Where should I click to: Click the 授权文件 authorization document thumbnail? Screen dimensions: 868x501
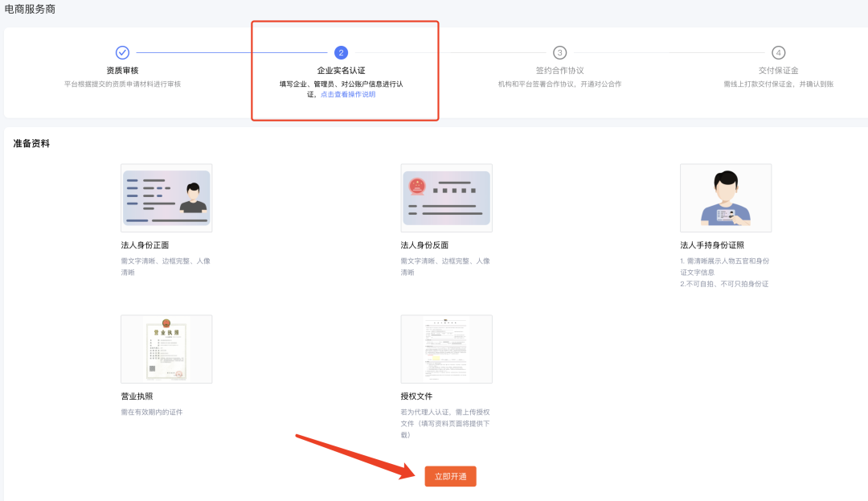pyautogui.click(x=446, y=349)
